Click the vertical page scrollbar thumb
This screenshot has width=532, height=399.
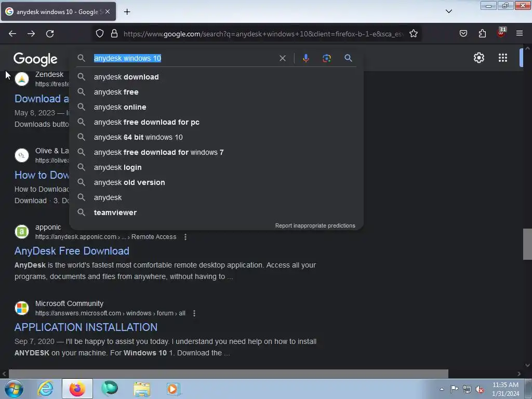click(x=527, y=244)
